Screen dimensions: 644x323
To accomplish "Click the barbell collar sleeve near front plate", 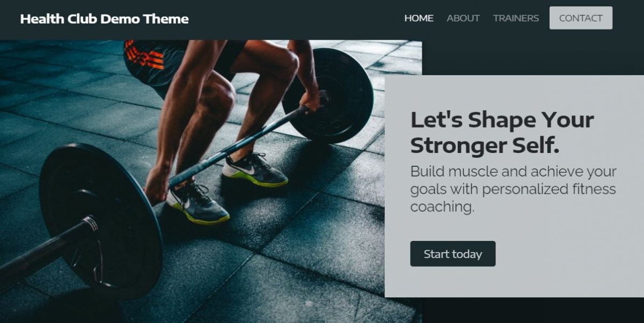I will point(90,224).
